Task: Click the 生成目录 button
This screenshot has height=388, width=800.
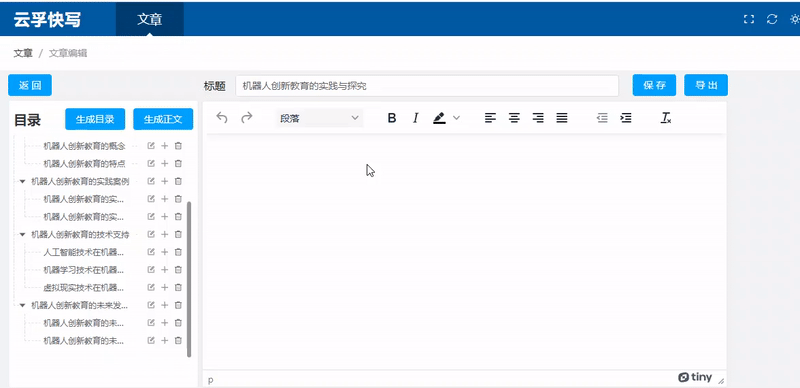Action: [x=95, y=119]
